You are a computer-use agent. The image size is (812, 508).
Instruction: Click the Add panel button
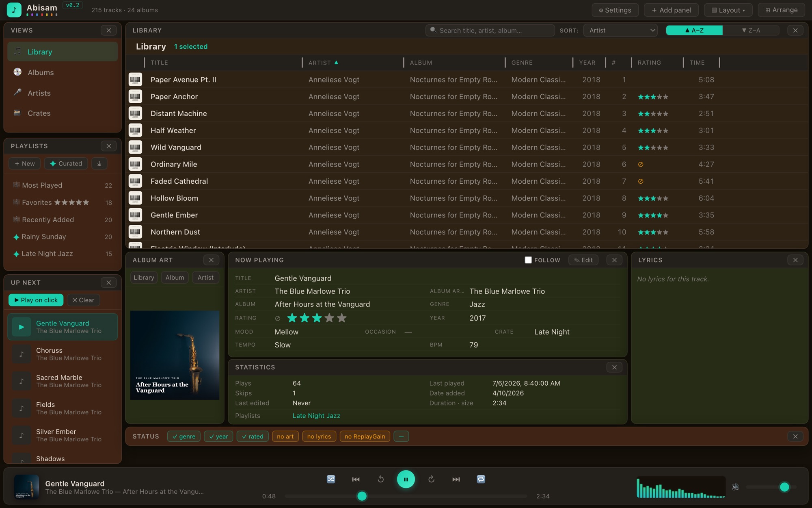tap(671, 10)
